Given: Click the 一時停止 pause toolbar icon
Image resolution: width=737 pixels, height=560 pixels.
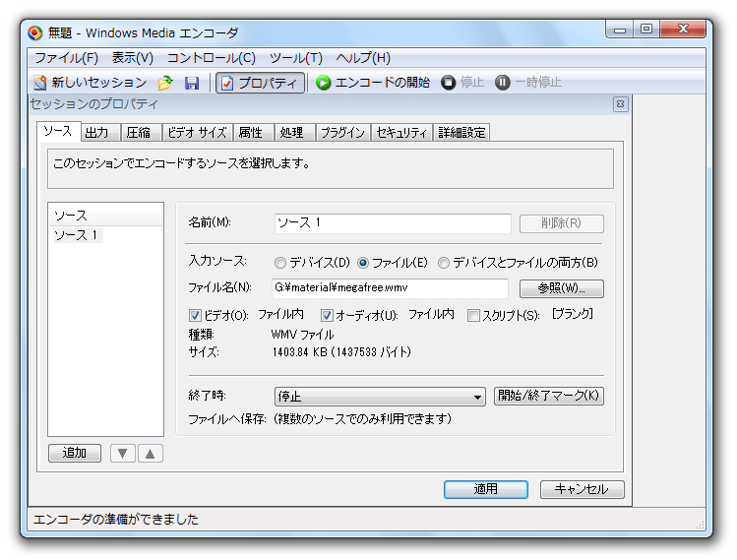Looking at the screenshot, I should [503, 83].
